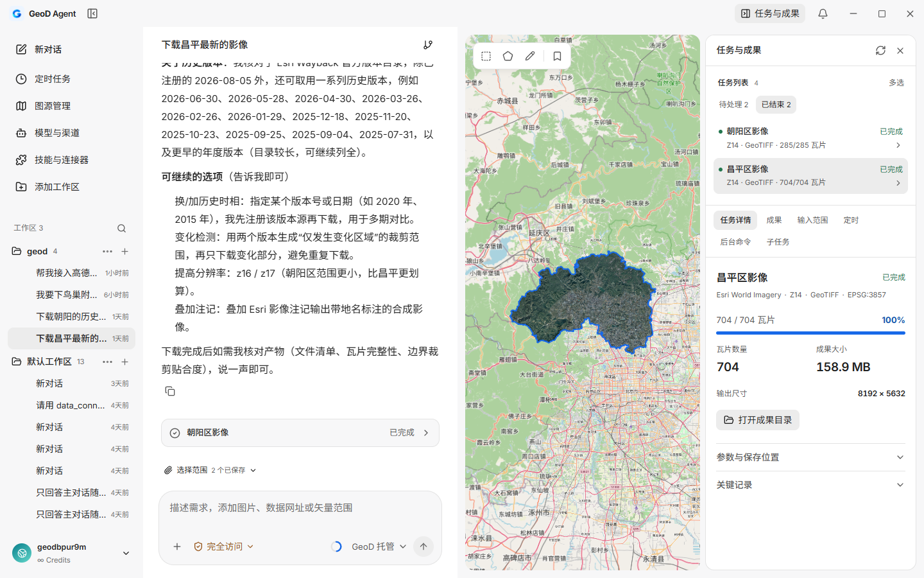Image resolution: width=924 pixels, height=578 pixels.
Task: Open saved bookmarks on the map toolbar
Action: [x=558, y=57]
